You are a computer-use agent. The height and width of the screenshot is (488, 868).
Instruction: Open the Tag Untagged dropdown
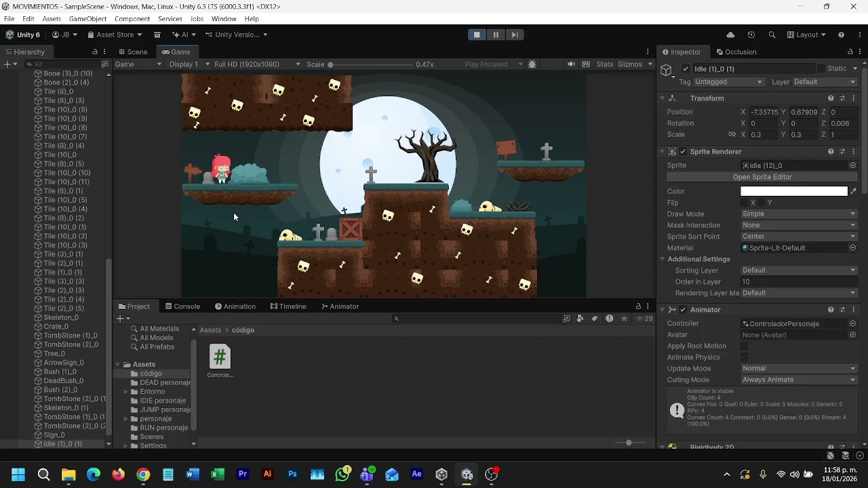(729, 82)
